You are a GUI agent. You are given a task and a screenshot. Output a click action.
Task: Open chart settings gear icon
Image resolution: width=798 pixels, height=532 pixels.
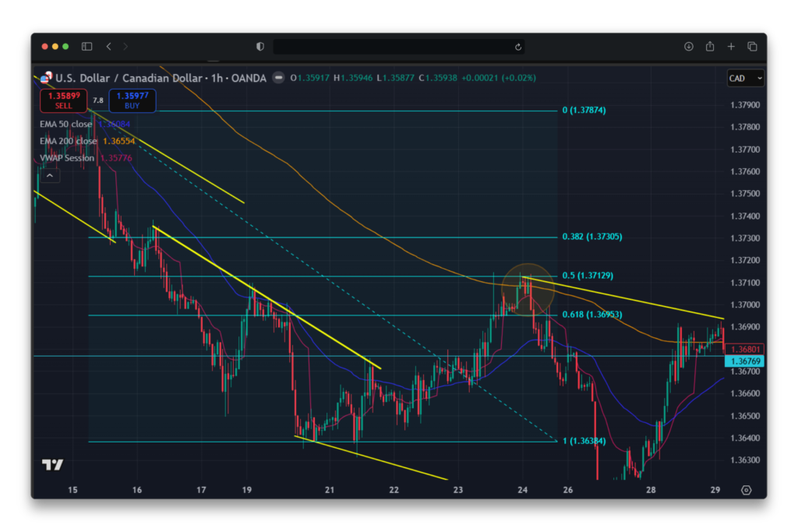pyautogui.click(x=746, y=490)
